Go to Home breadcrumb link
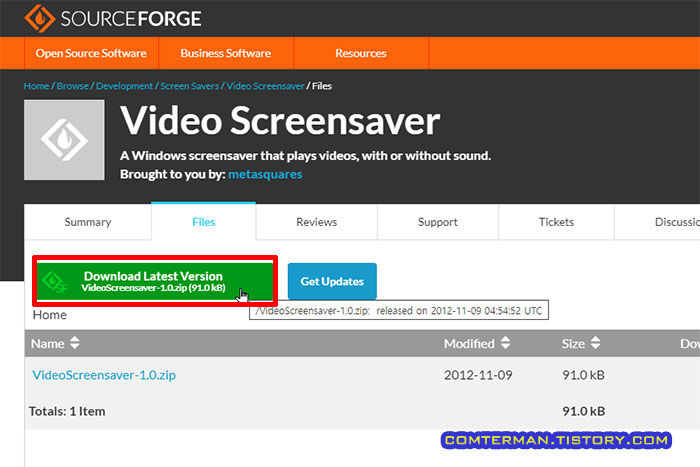This screenshot has width=700, height=467. coord(36,86)
